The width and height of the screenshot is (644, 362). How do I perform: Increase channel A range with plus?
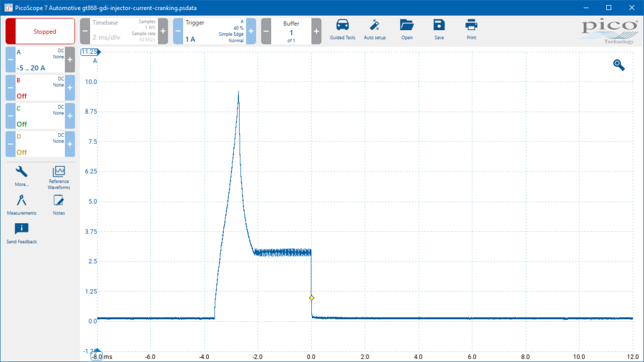tap(70, 60)
